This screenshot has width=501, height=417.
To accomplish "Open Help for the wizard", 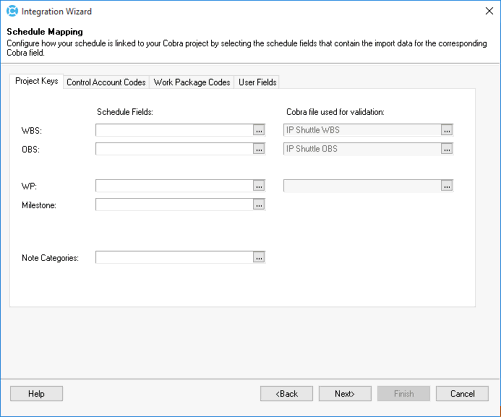I will point(36,394).
